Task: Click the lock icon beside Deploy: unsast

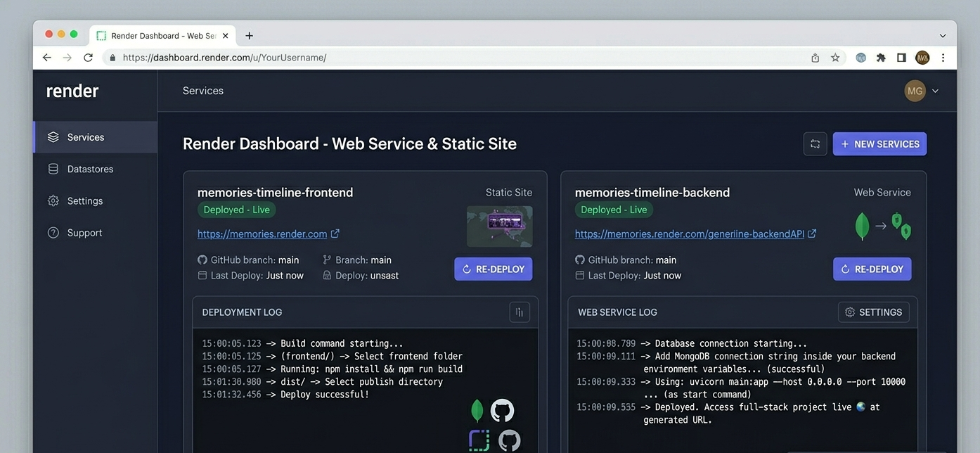Action: (327, 275)
